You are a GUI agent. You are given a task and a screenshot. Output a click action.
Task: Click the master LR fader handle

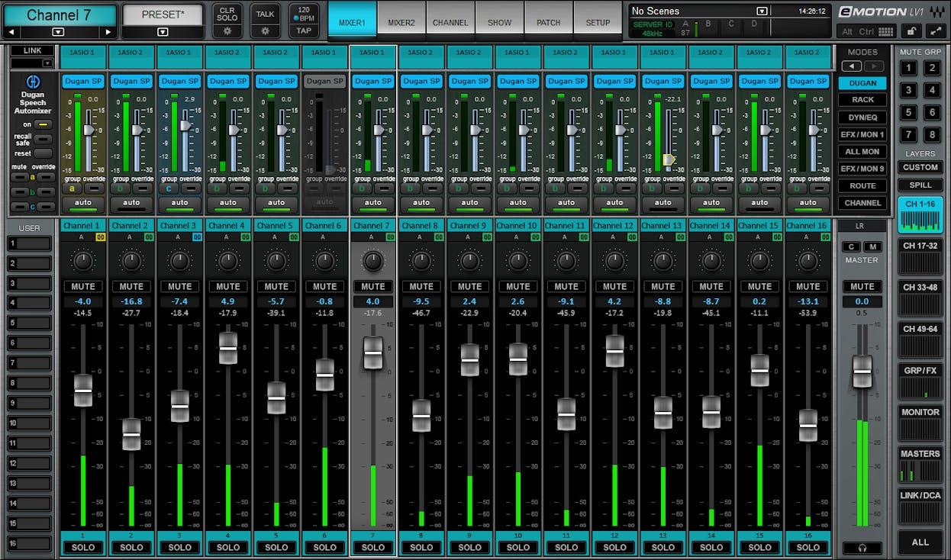[862, 372]
